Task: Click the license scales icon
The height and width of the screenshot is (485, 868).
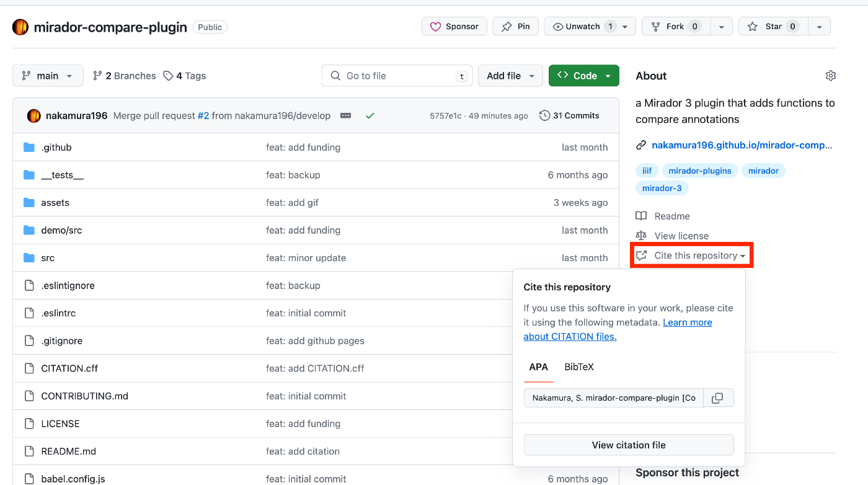Action: [x=641, y=236]
